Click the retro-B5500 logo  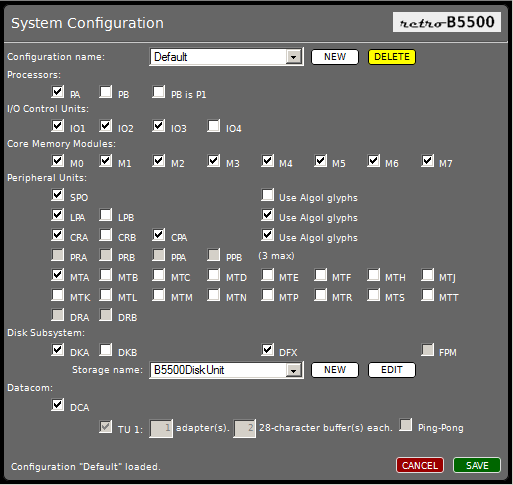[x=447, y=22]
